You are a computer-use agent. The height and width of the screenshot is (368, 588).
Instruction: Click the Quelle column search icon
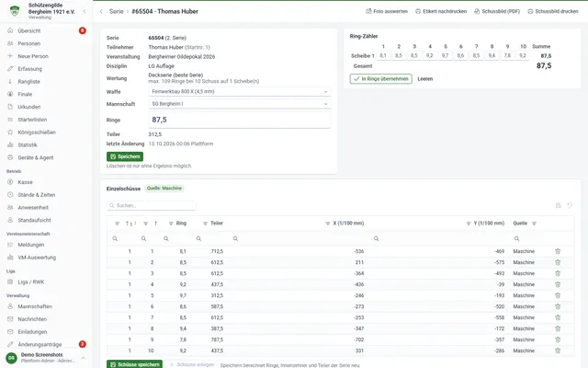click(x=516, y=238)
